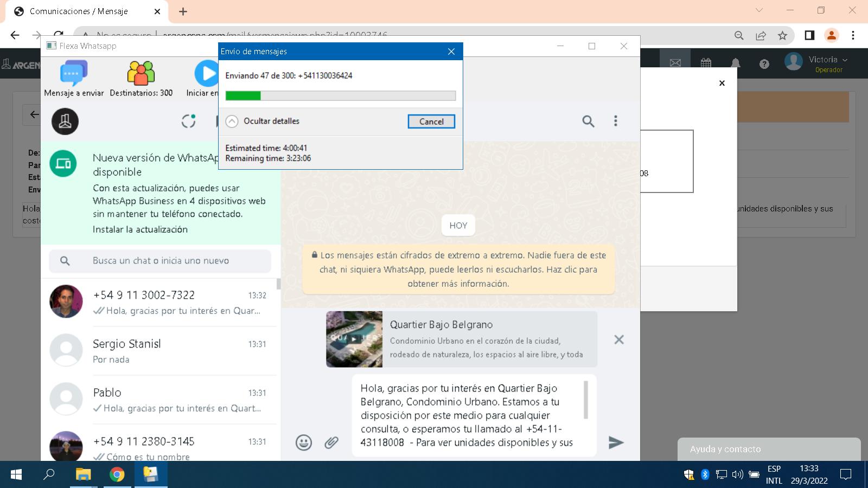The width and height of the screenshot is (868, 488).
Task: Click the WhatsApp update device icon
Action: (63, 163)
